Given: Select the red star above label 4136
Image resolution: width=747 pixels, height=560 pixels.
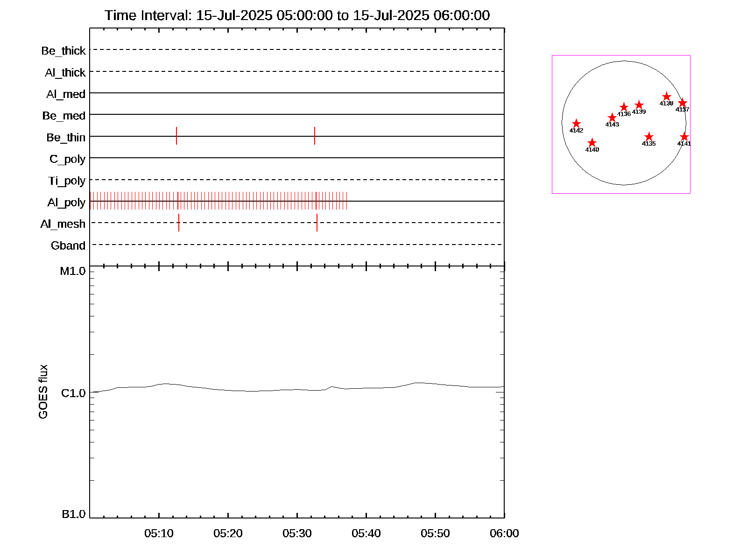Looking at the screenshot, I should 624,107.
